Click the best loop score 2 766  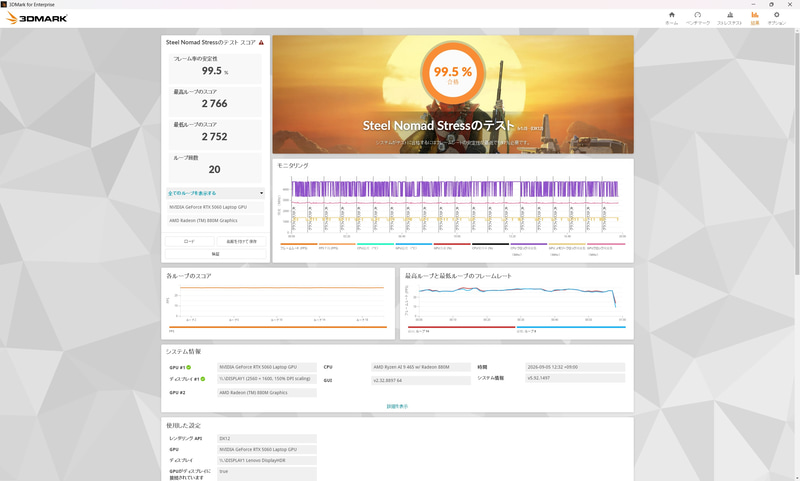pos(214,104)
